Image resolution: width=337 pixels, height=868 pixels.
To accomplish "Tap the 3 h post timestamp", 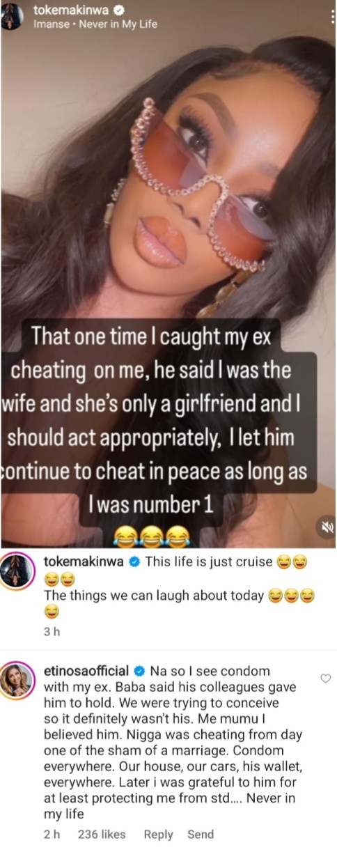I will [x=52, y=632].
